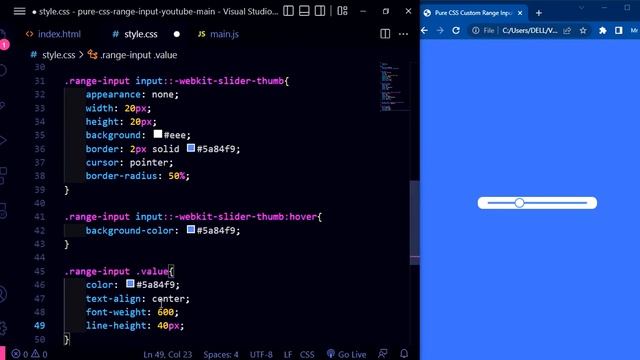The image size is (640, 360).
Task: Open hover background-color #5a84f9 swatch
Action: point(191,229)
